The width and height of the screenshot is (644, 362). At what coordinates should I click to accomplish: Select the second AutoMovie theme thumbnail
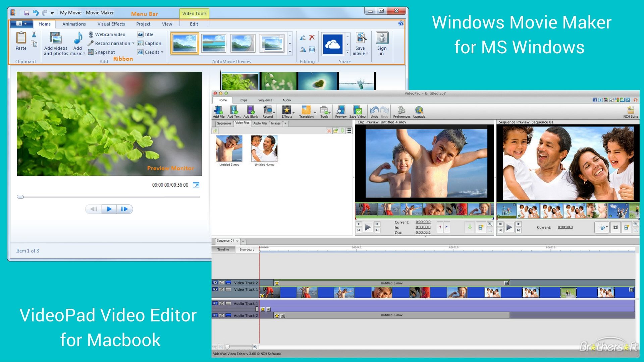coord(214,43)
